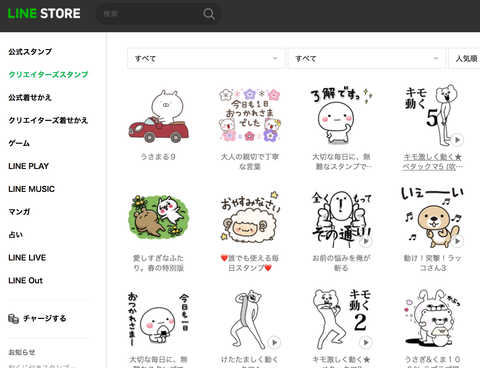Select クリエイターズスタンプ in sidebar
This screenshot has height=368, width=480.
(x=48, y=74)
